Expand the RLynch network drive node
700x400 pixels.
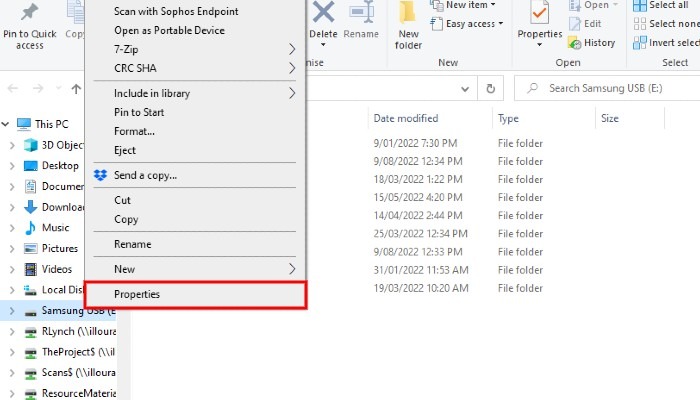12,332
